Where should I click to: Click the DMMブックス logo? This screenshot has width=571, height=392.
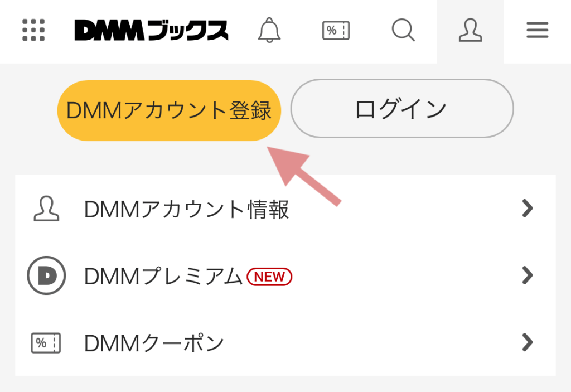[x=151, y=30]
